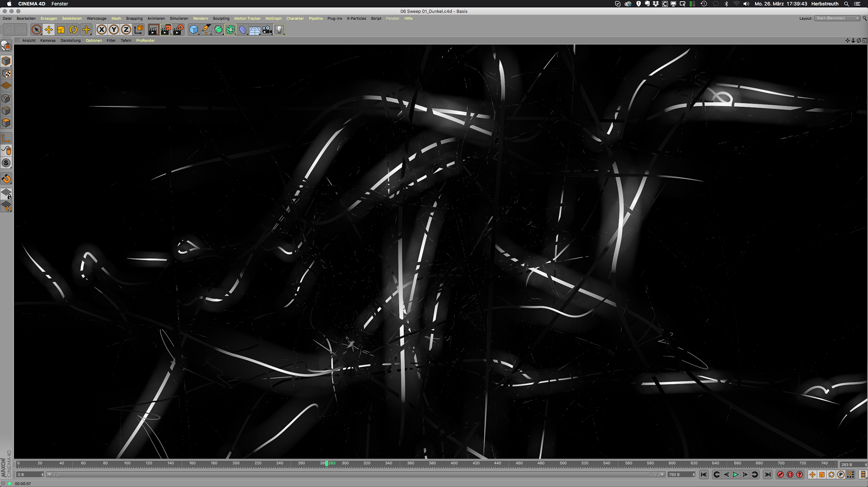Toggle rotation keyframe recording icon
The image size is (868, 487).
point(831,474)
